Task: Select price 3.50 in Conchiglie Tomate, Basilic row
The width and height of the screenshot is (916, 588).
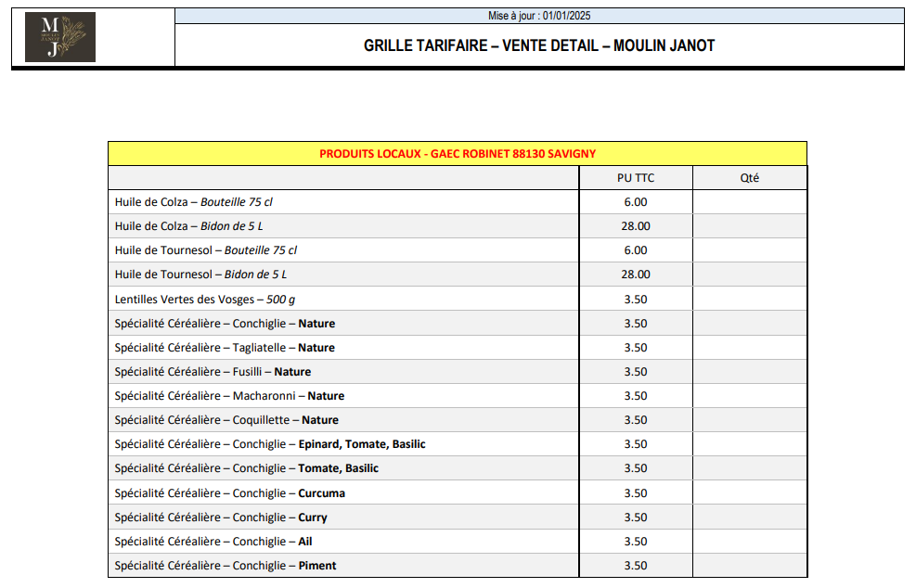Action: (x=636, y=468)
